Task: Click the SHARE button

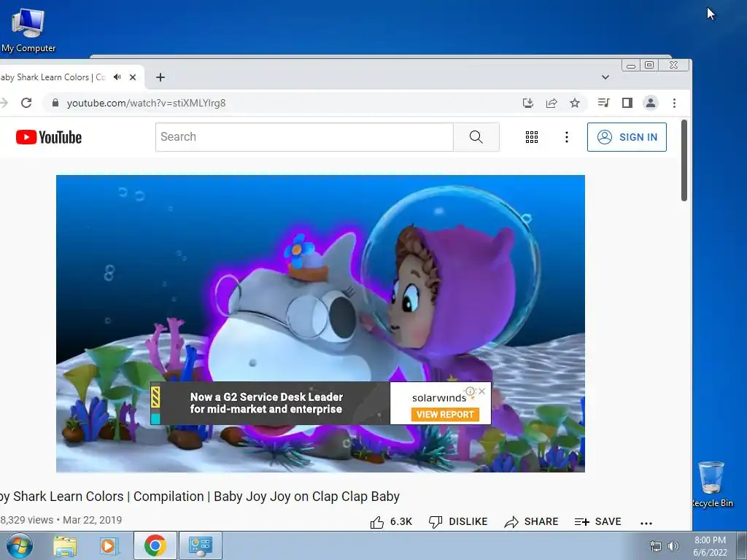Action: pyautogui.click(x=531, y=522)
